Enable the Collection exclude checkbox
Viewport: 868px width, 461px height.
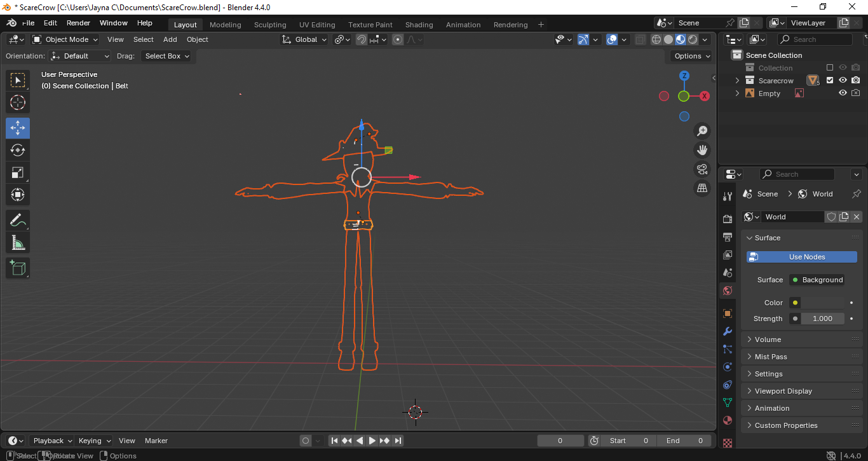point(830,68)
